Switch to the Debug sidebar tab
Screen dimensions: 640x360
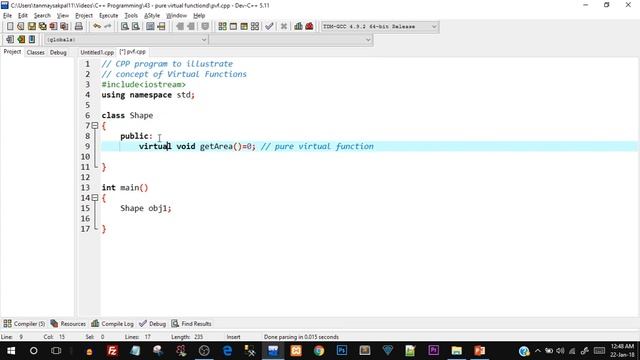[58, 52]
